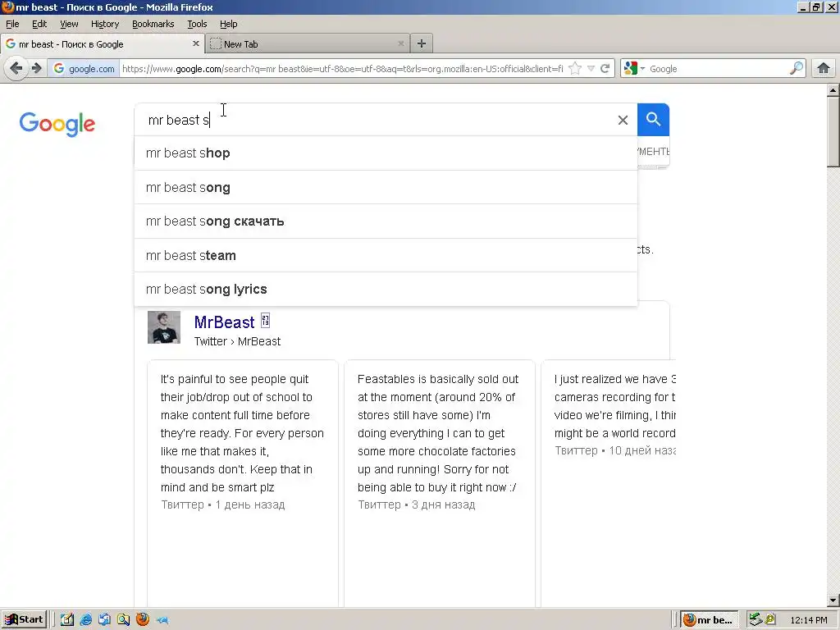The width and height of the screenshot is (840, 630).
Task: Go to the Home page icon
Action: [x=824, y=69]
